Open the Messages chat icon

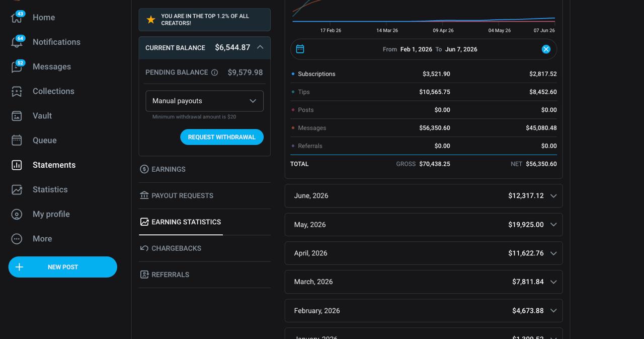pyautogui.click(x=17, y=67)
